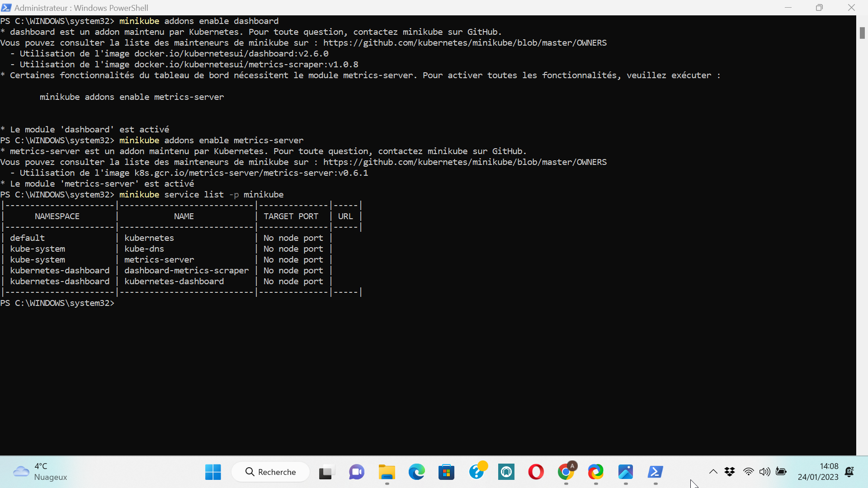Open the notifications bell with focus assist
Screen dimensions: 868x488
click(849, 472)
